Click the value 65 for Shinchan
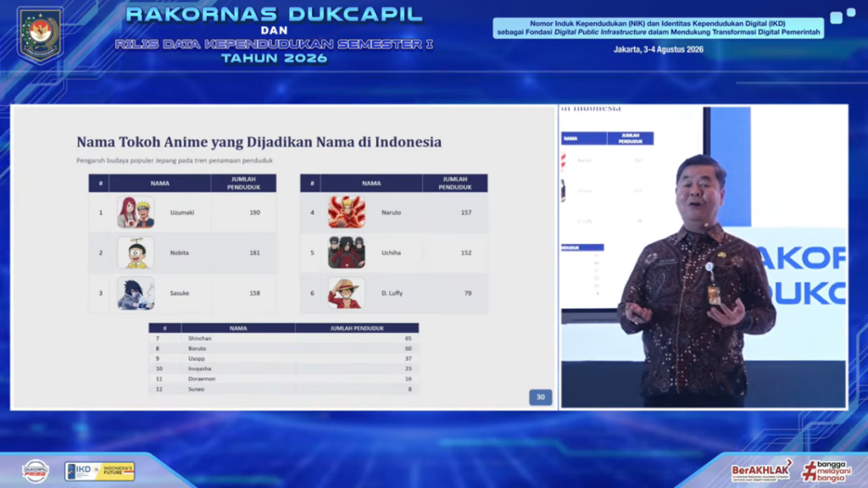 coord(408,338)
